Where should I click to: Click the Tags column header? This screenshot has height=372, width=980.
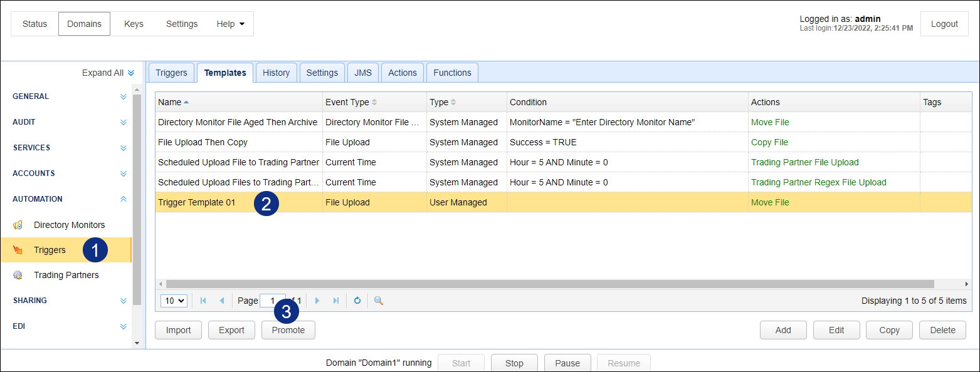946,102
